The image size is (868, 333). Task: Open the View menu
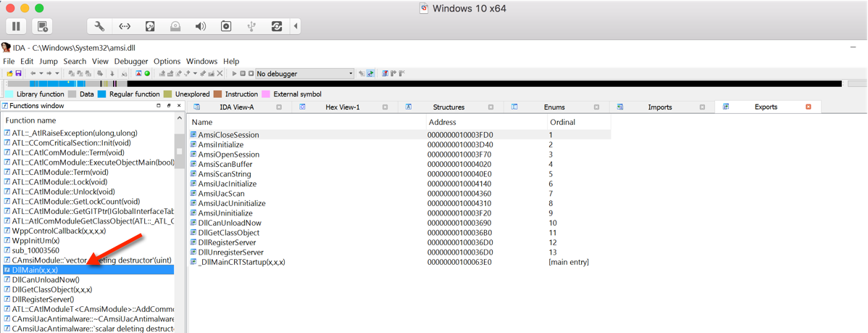(x=100, y=62)
